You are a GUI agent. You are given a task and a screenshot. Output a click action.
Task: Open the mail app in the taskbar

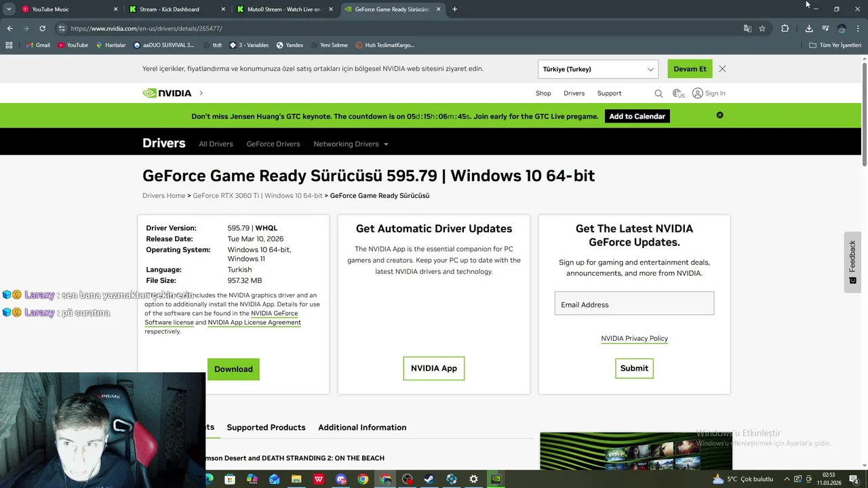coord(274,479)
